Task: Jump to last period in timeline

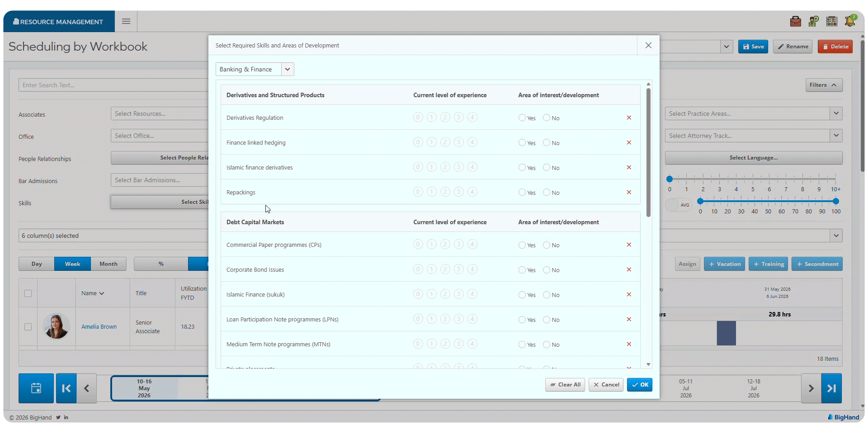Action: click(x=831, y=388)
